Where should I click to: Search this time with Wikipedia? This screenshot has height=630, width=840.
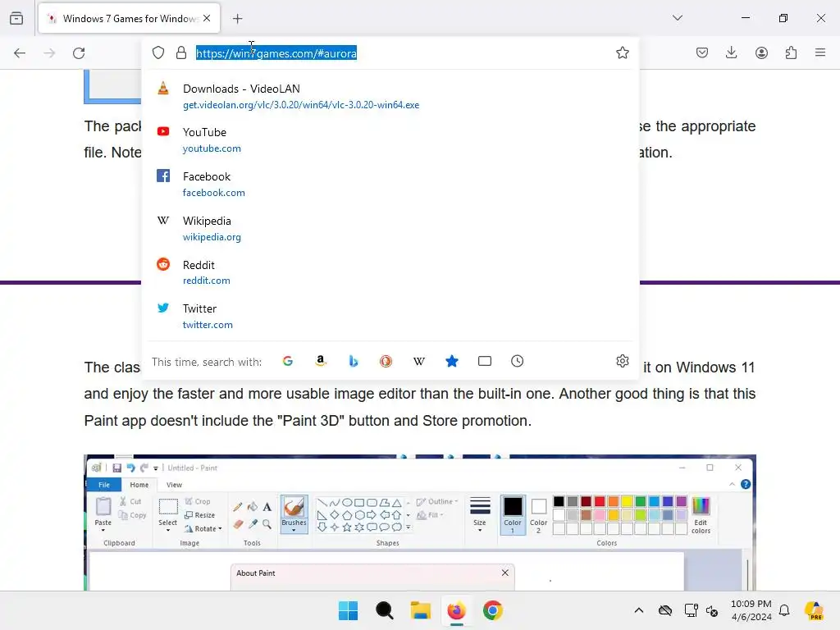click(x=419, y=361)
